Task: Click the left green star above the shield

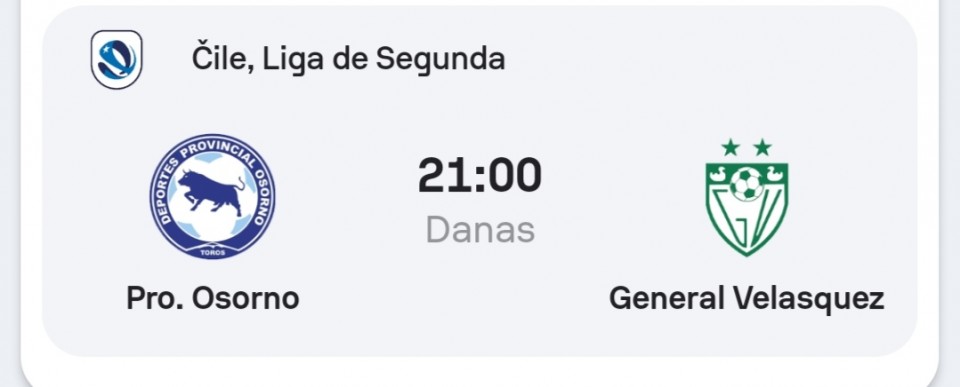Action: [x=730, y=148]
